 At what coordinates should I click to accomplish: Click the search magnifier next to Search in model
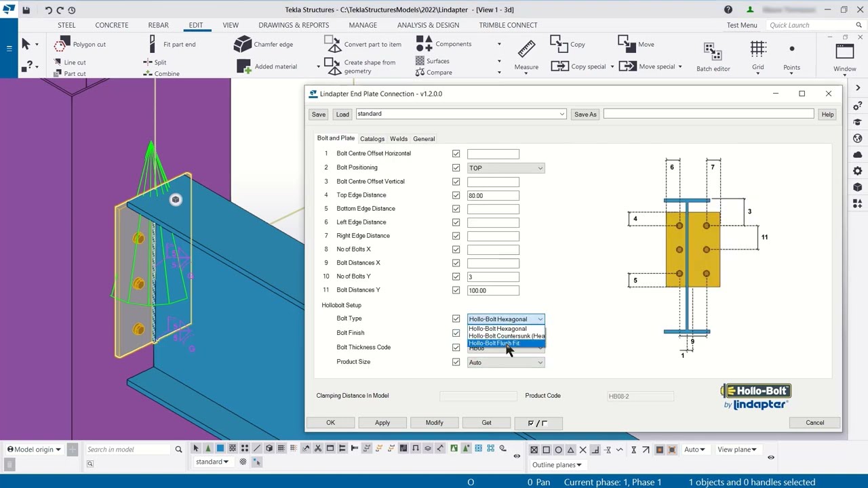(178, 449)
